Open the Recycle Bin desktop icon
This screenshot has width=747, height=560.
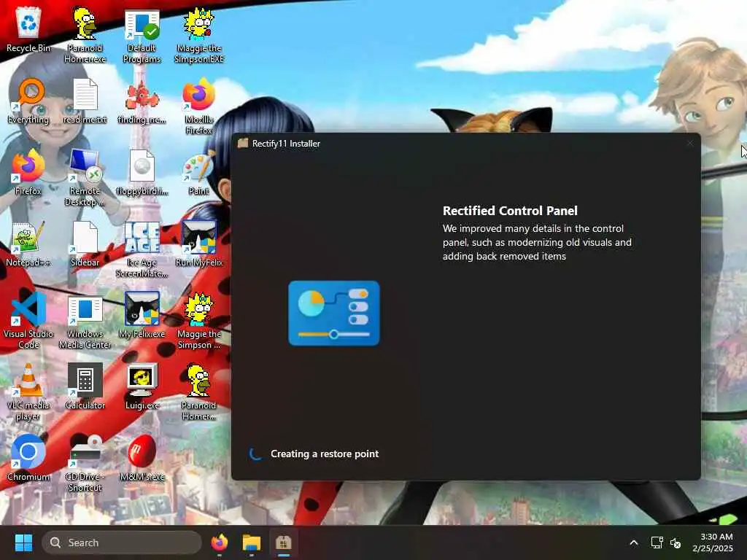28,29
